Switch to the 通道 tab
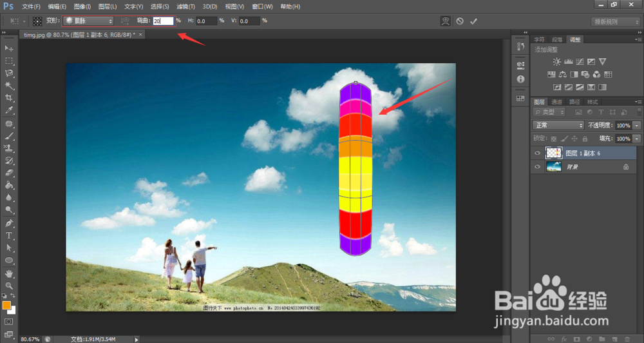The width and height of the screenshot is (644, 343). click(557, 102)
